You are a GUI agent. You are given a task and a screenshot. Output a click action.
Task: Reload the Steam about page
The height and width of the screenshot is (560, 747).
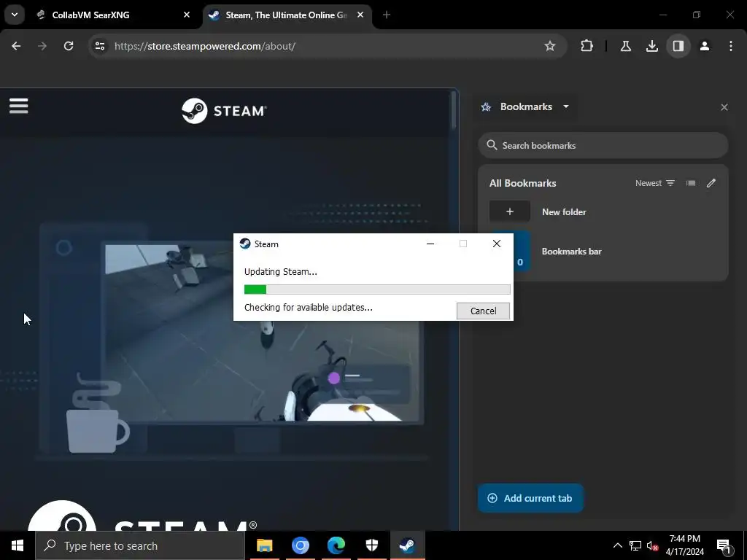(69, 46)
